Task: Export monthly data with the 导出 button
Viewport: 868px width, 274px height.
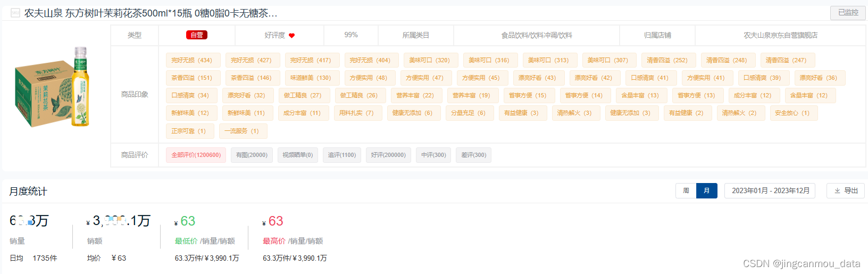Action: tap(846, 190)
